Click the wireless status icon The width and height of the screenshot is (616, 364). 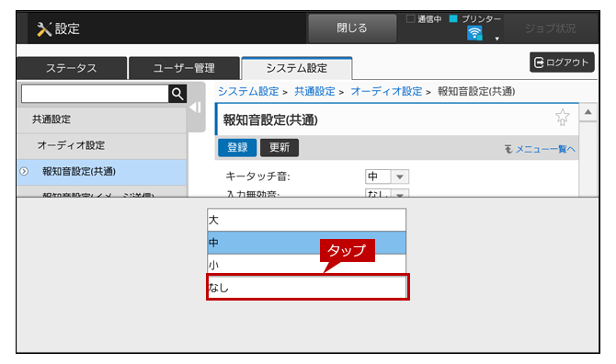(474, 33)
